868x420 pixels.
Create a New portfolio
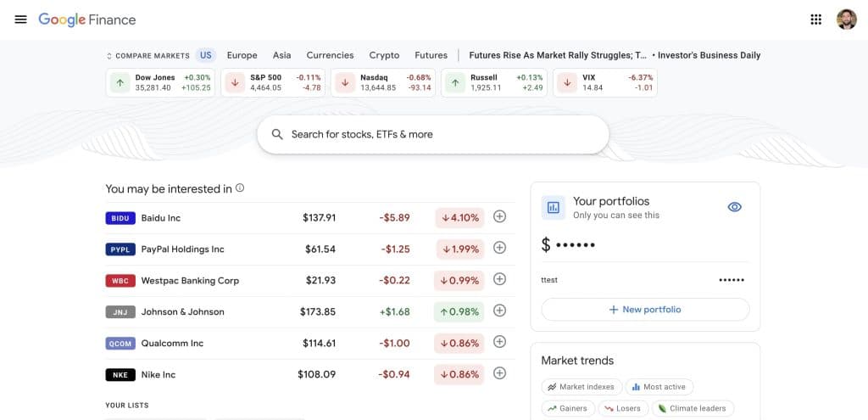point(645,309)
